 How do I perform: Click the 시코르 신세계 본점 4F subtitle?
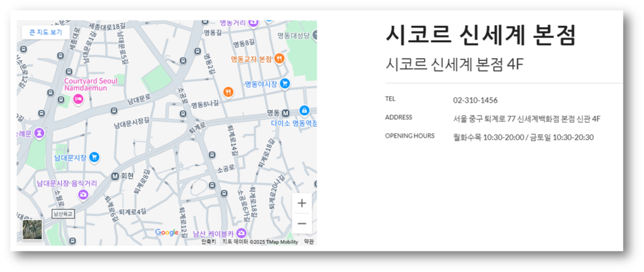click(455, 64)
